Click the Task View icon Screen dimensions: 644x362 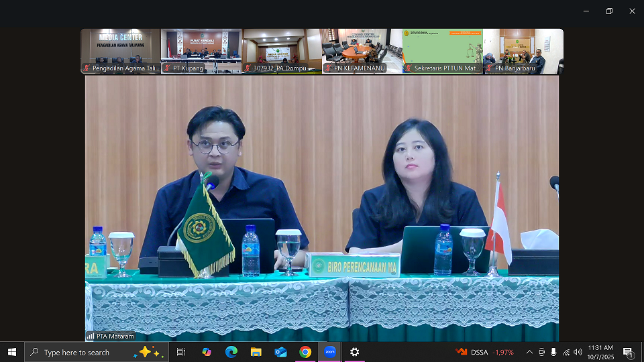click(181, 352)
